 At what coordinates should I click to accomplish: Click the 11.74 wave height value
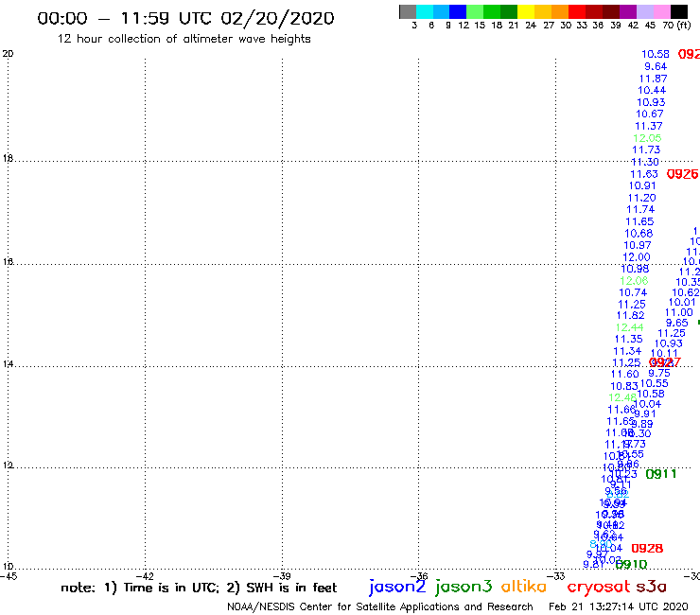640,209
